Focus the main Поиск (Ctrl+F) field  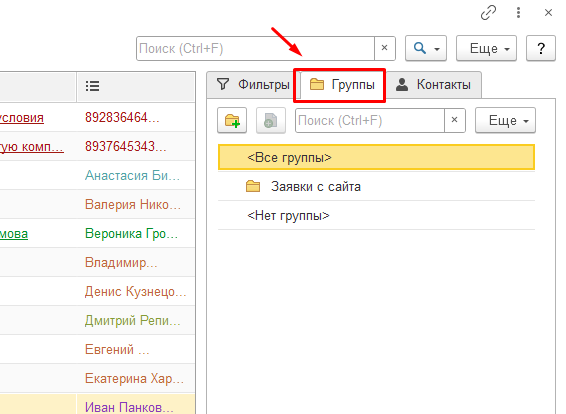click(255, 48)
